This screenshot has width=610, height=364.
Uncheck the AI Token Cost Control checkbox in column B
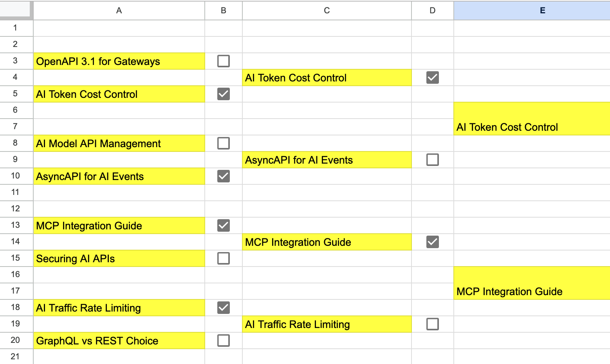point(224,94)
